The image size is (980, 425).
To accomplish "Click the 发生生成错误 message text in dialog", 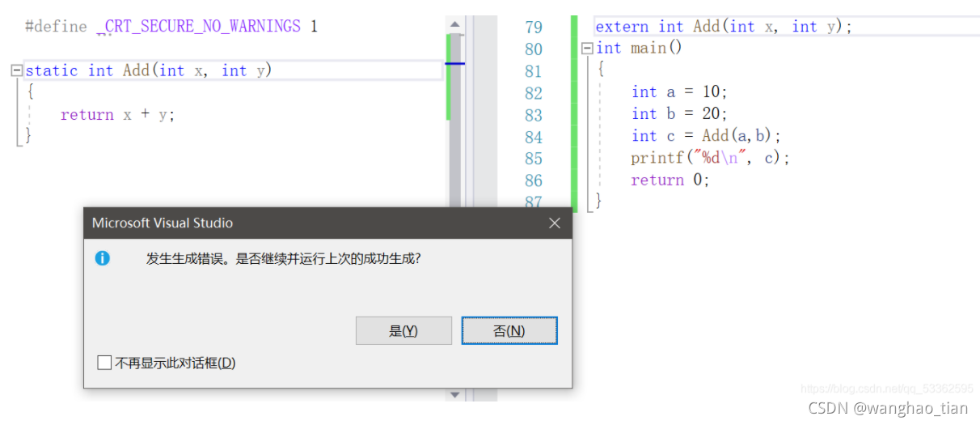I will 283,259.
